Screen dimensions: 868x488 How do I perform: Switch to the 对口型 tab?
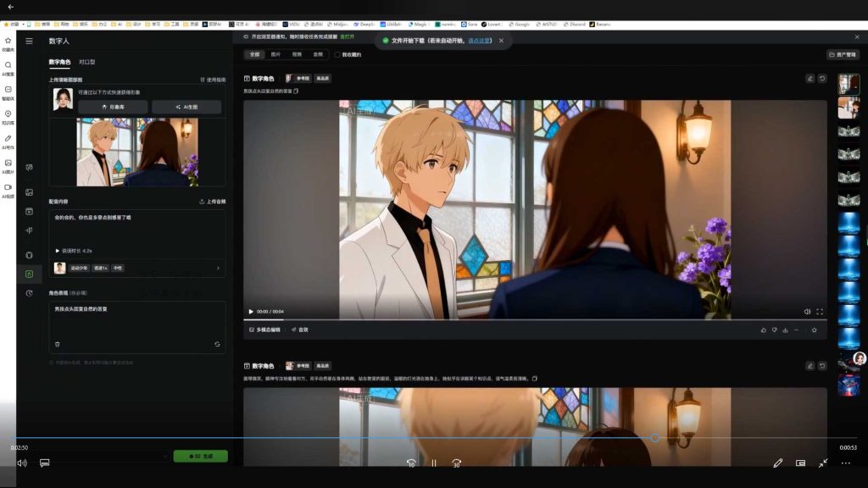point(86,62)
